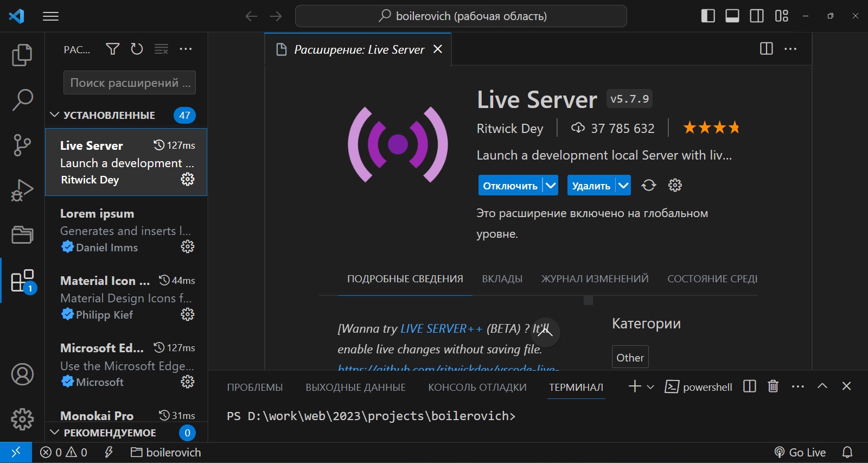Viewport: 868px width, 463px height.
Task: Open errors and warnings status item
Action: tap(64, 452)
